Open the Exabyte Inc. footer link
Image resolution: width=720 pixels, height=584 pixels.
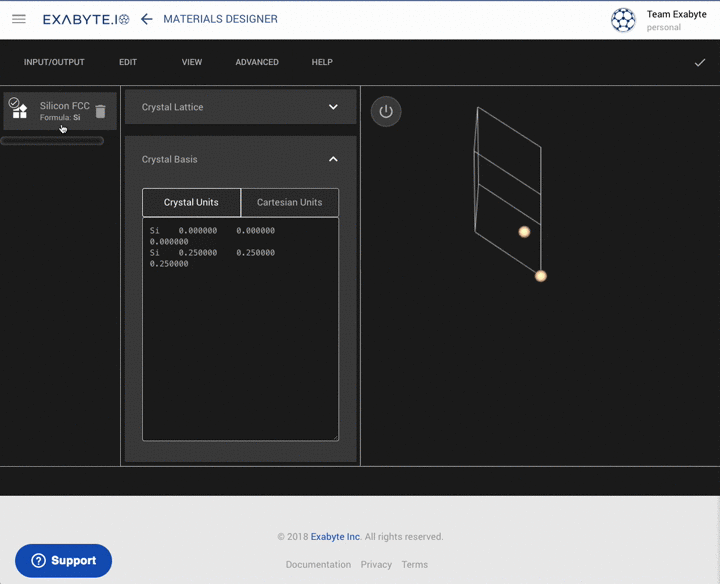[x=335, y=537]
